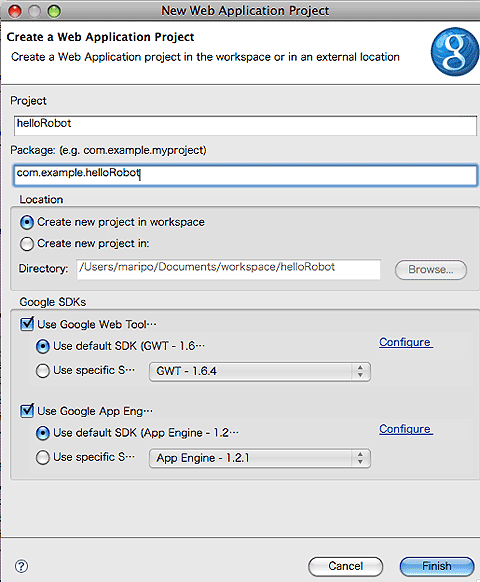Click the red close window button
This screenshot has height=582, width=480.
(x=15, y=11)
